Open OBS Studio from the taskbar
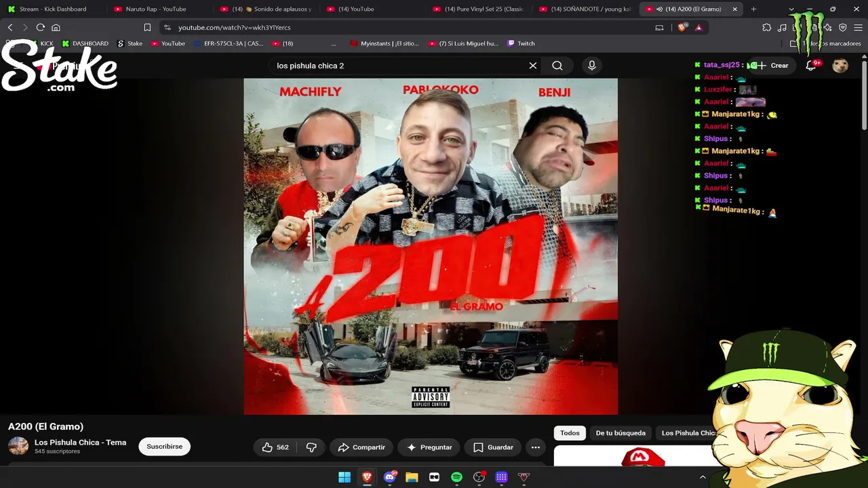 [x=479, y=477]
